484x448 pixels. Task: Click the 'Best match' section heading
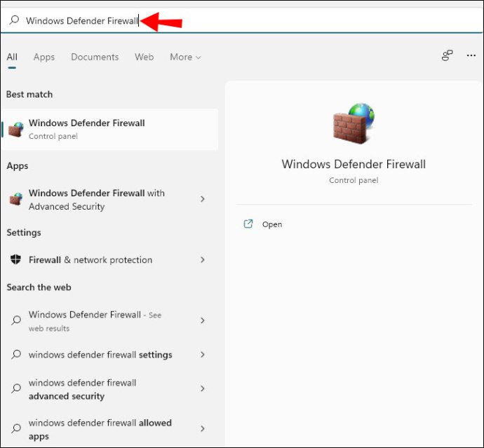29,95
